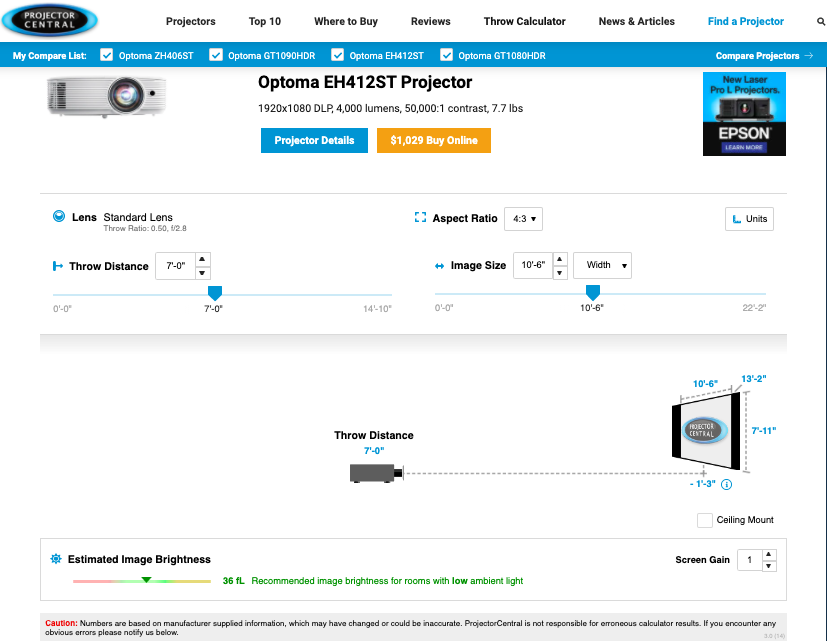Open the offset info circle icon
Viewport: 827px width, 641px height.
click(x=726, y=484)
